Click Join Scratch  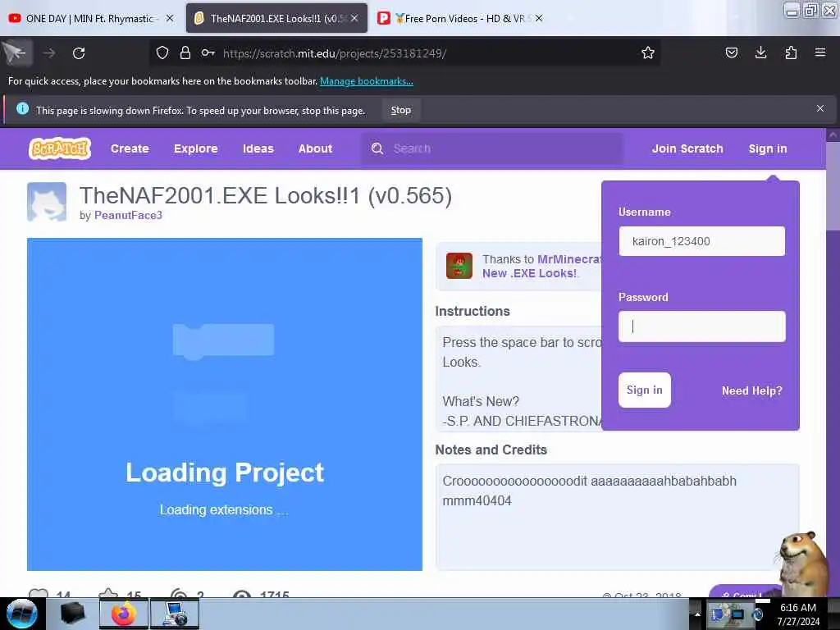[x=687, y=148]
